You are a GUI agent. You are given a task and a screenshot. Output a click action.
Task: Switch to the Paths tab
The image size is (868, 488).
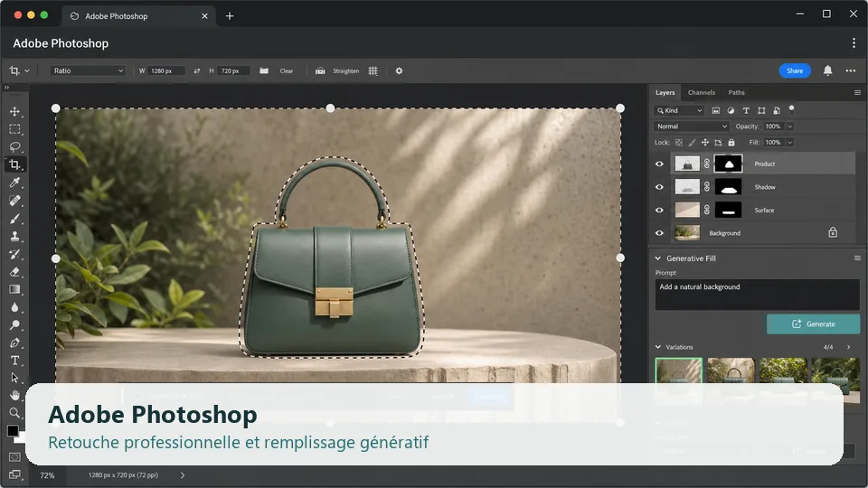736,92
